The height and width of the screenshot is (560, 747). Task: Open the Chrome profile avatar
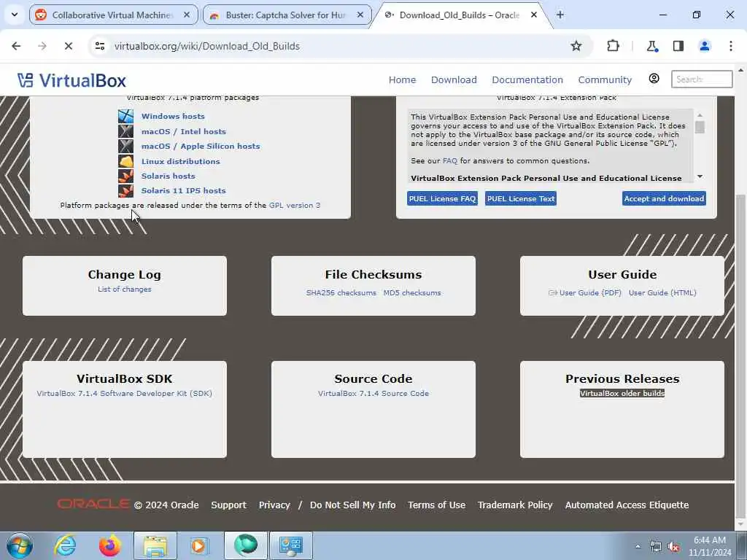[x=705, y=46]
